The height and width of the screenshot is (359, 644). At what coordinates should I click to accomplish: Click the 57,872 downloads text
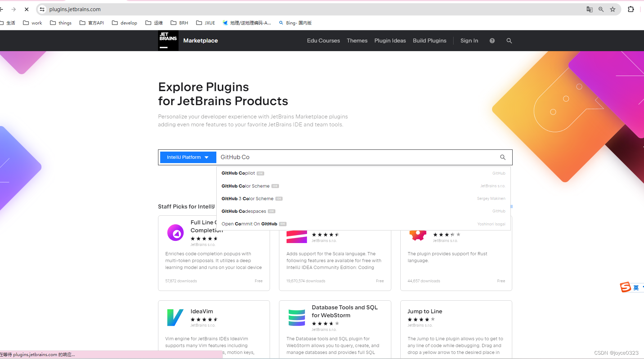[x=181, y=281]
